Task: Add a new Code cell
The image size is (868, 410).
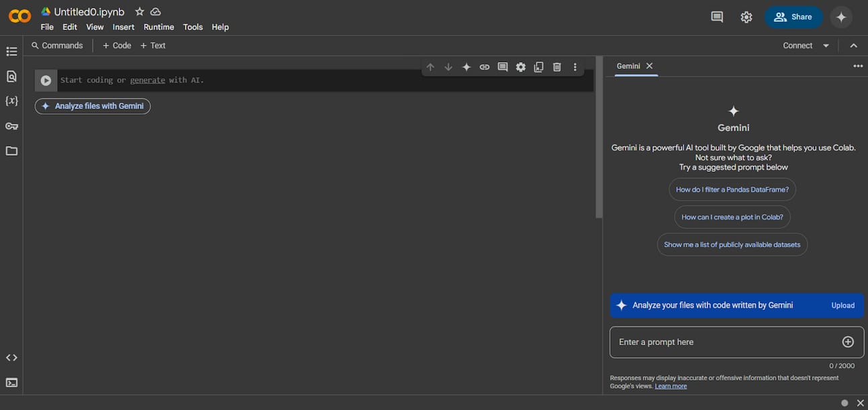Action: click(x=117, y=46)
